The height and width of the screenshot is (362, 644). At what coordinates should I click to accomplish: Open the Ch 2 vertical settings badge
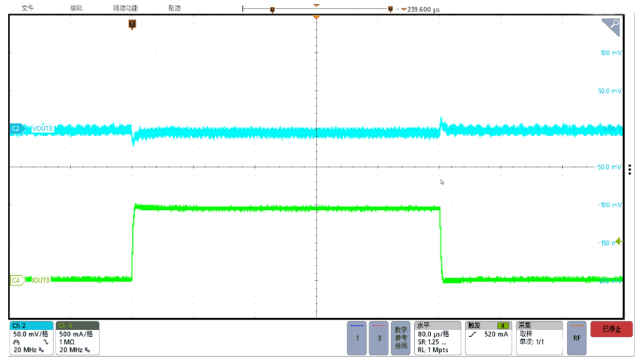(x=31, y=338)
